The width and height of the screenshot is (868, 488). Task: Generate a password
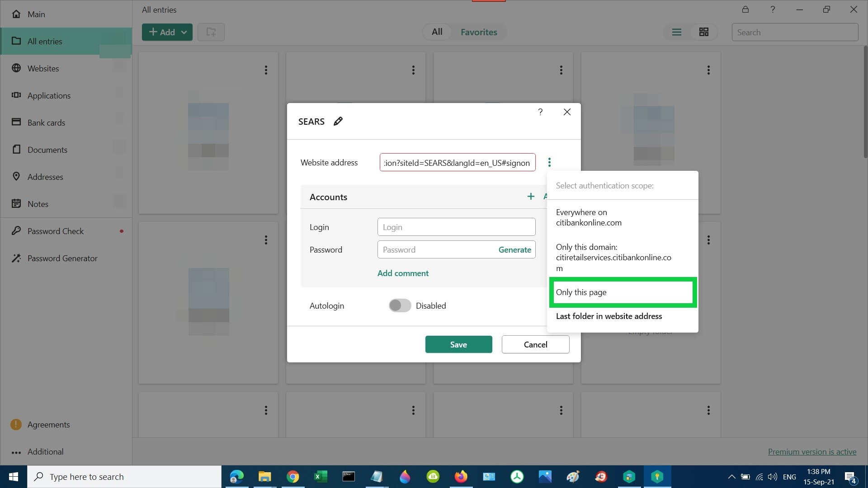tap(514, 249)
